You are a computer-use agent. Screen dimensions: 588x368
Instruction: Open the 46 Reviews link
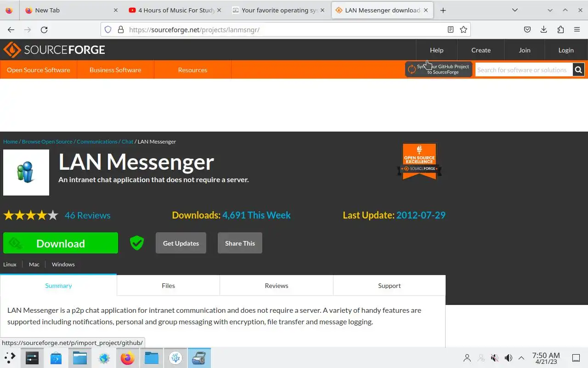tap(87, 215)
